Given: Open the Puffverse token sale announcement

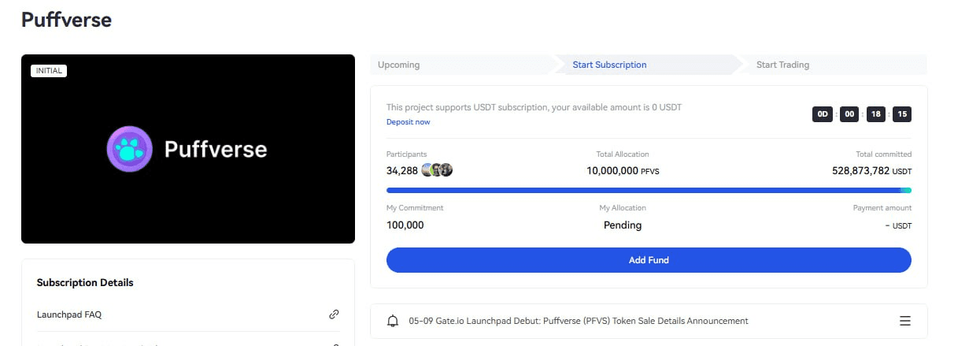Looking at the screenshot, I should click(x=578, y=321).
